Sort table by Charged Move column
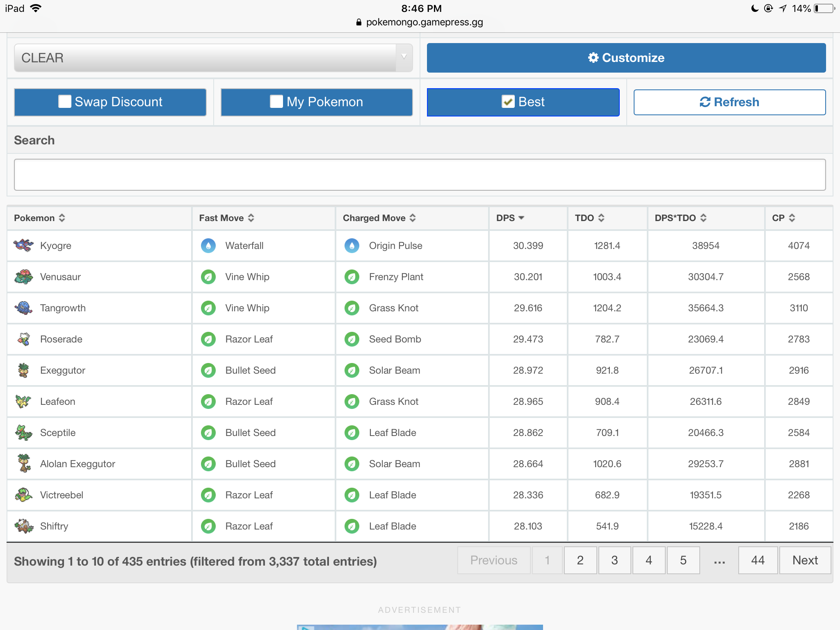The image size is (840, 630). pos(412,218)
